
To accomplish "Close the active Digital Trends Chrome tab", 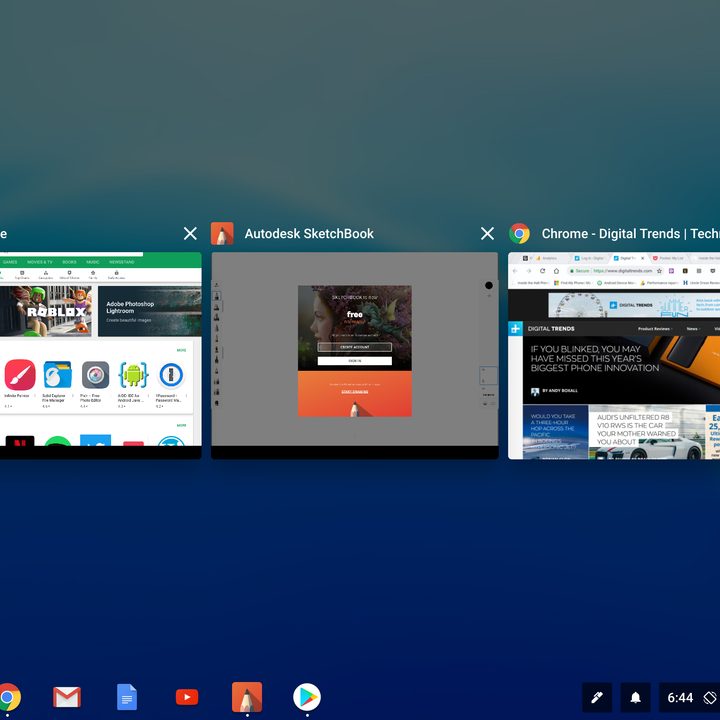I will (x=642, y=259).
